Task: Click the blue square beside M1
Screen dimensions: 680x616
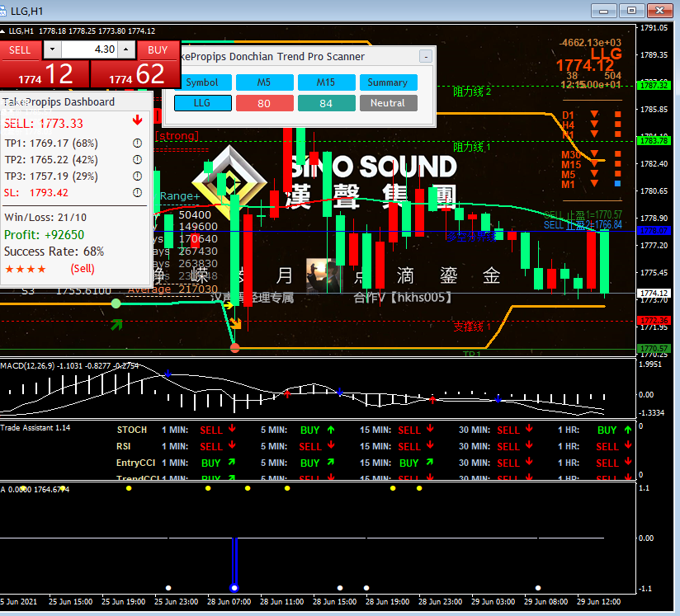Action: pos(618,184)
